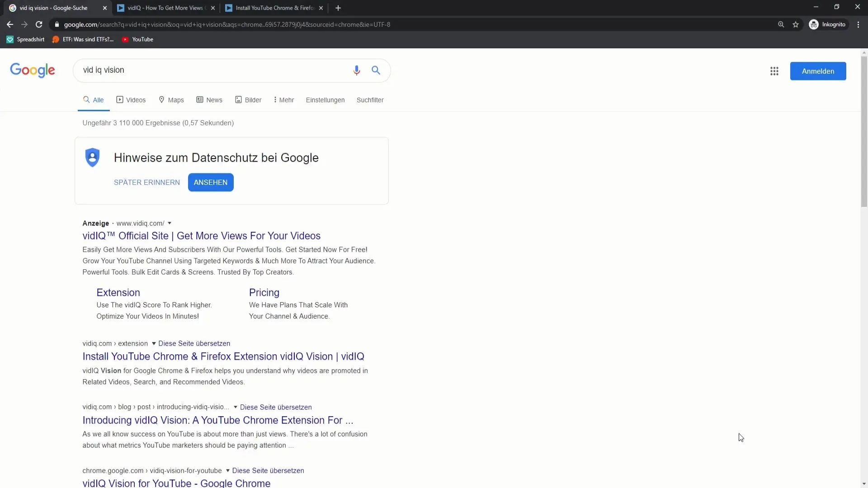Expand the arrow after chrome.google.com breadcrumb
This screenshot has height=488, width=868.
tap(228, 471)
